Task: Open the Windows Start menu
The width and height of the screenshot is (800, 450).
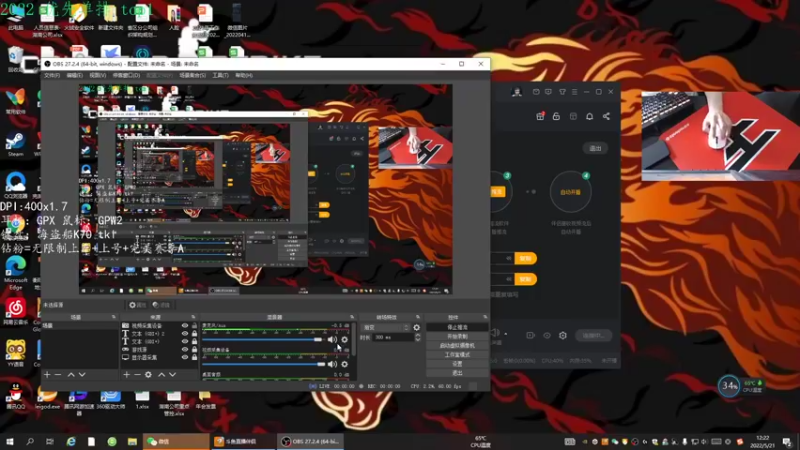Action: (9, 441)
